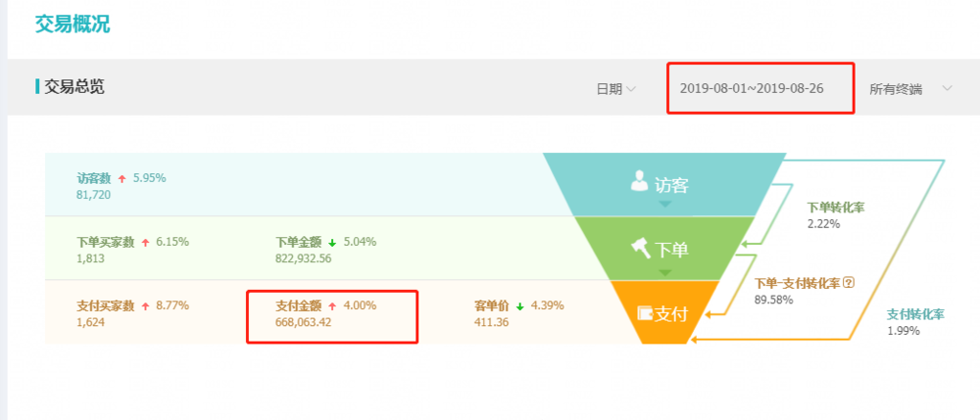
Task: Click the help question mark beside 下单-支付转化率
Action: (x=848, y=283)
